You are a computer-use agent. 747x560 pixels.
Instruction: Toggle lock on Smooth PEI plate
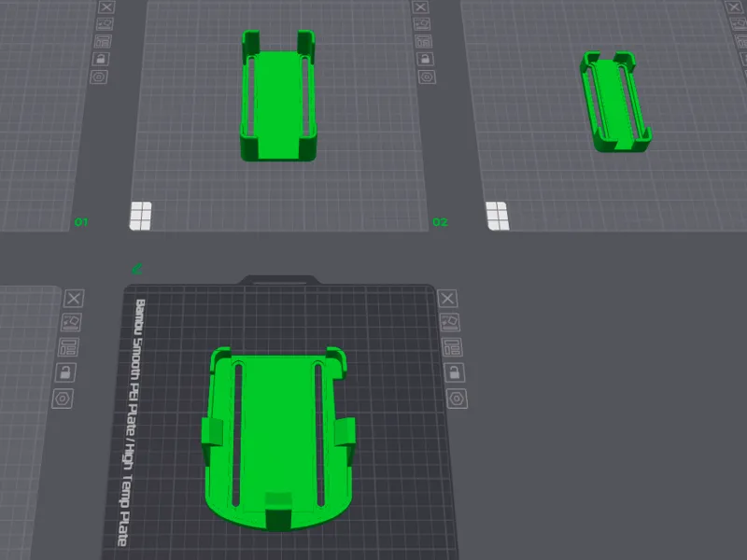(454, 372)
